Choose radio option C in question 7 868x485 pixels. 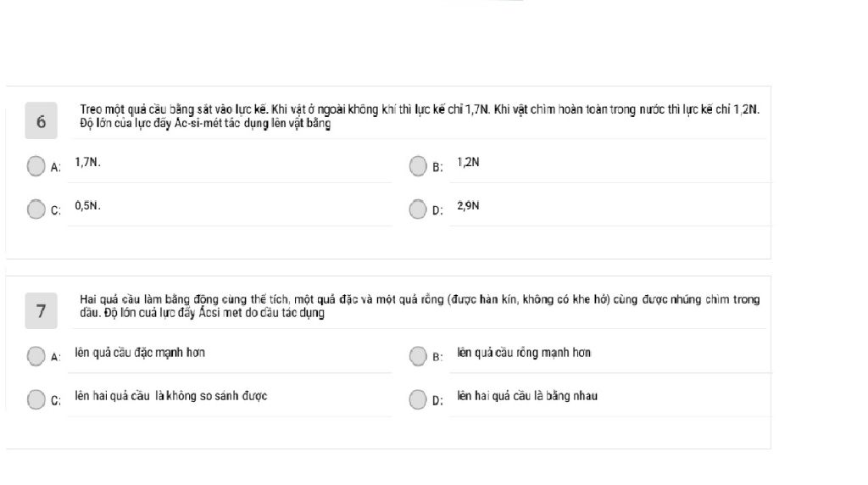coord(36,399)
